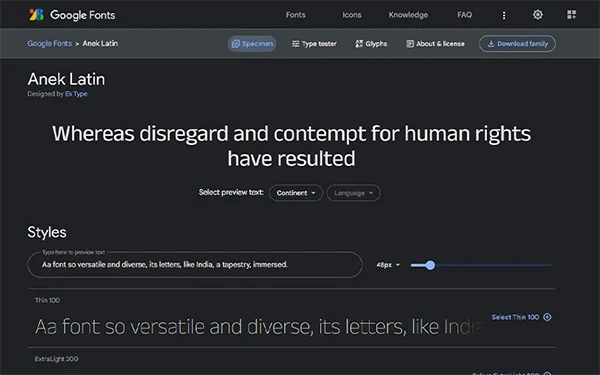The image size is (600, 375).
Task: Click the Thin 100 style label
Action: (x=47, y=300)
